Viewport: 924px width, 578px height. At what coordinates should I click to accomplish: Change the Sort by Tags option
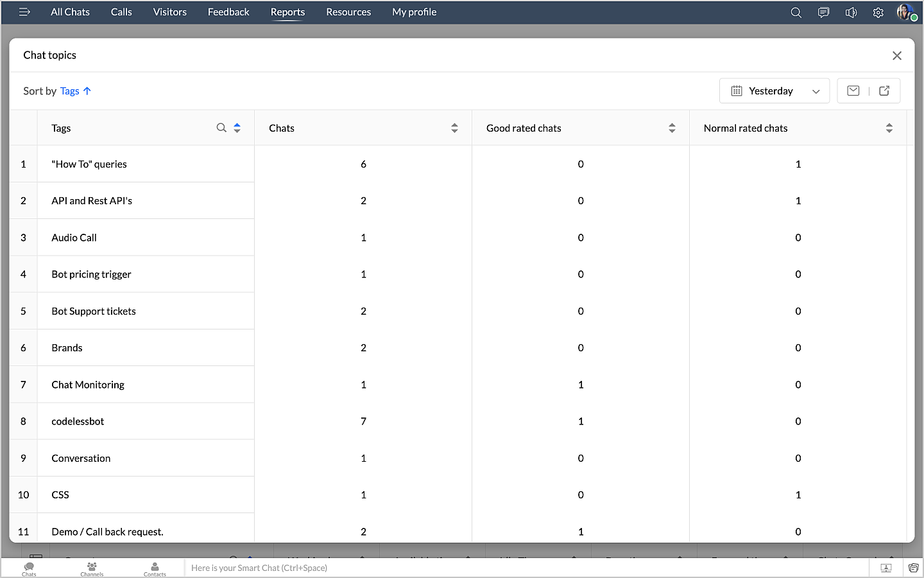pyautogui.click(x=76, y=91)
